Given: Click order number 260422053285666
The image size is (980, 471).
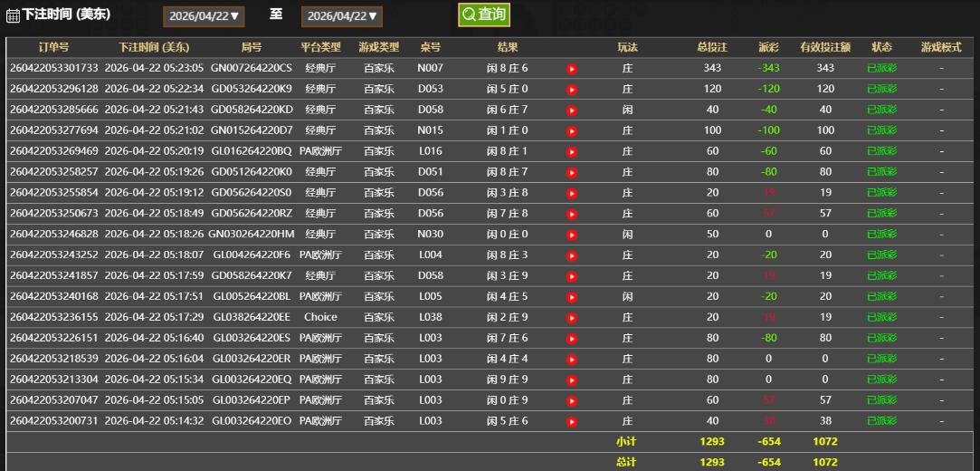Looking at the screenshot, I should [x=54, y=110].
